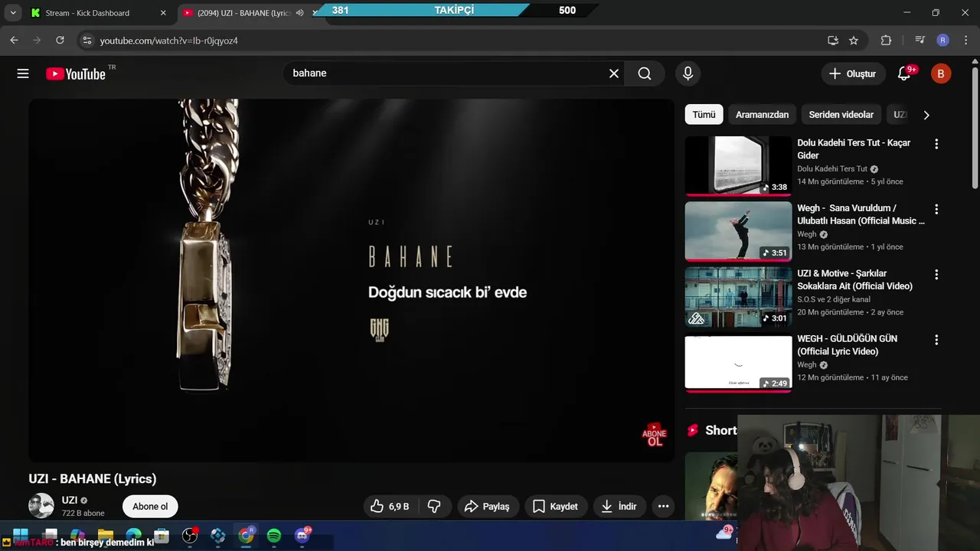
Task: Select the Aramanızdan filter chip
Action: pyautogui.click(x=762, y=115)
